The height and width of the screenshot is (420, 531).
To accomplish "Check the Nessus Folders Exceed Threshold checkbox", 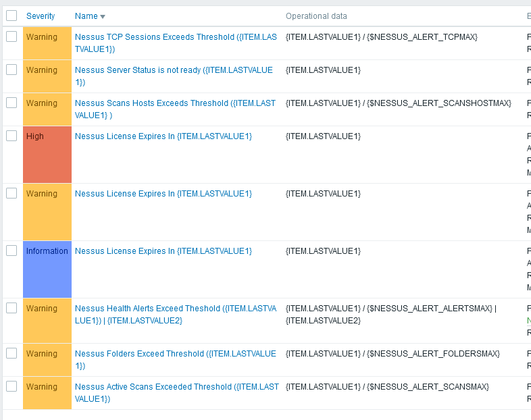I will pyautogui.click(x=11, y=353).
